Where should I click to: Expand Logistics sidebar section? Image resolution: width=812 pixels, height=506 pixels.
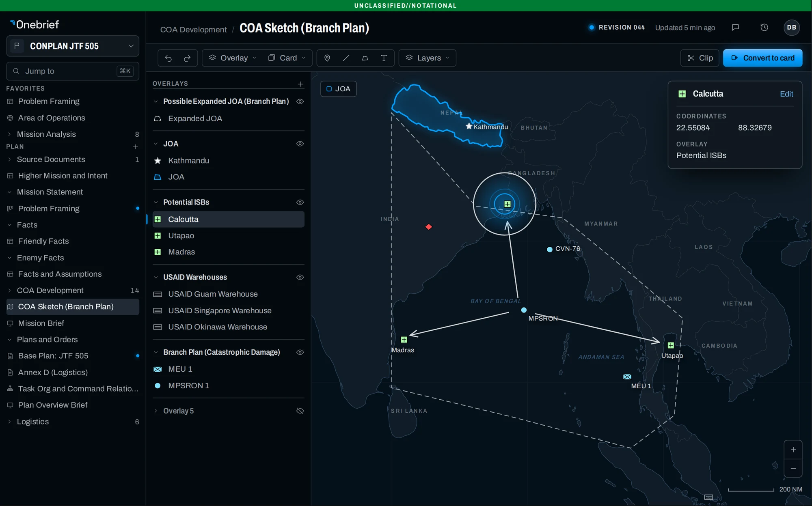[x=9, y=422]
